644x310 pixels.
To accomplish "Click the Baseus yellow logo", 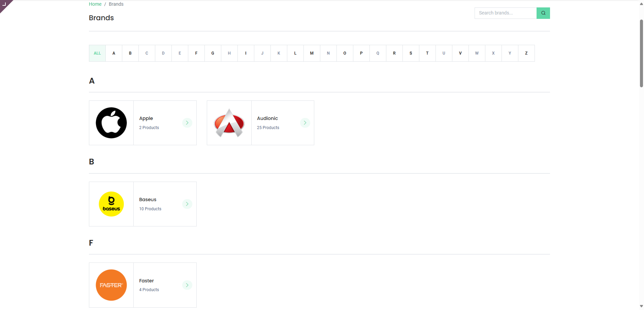I will [111, 204].
